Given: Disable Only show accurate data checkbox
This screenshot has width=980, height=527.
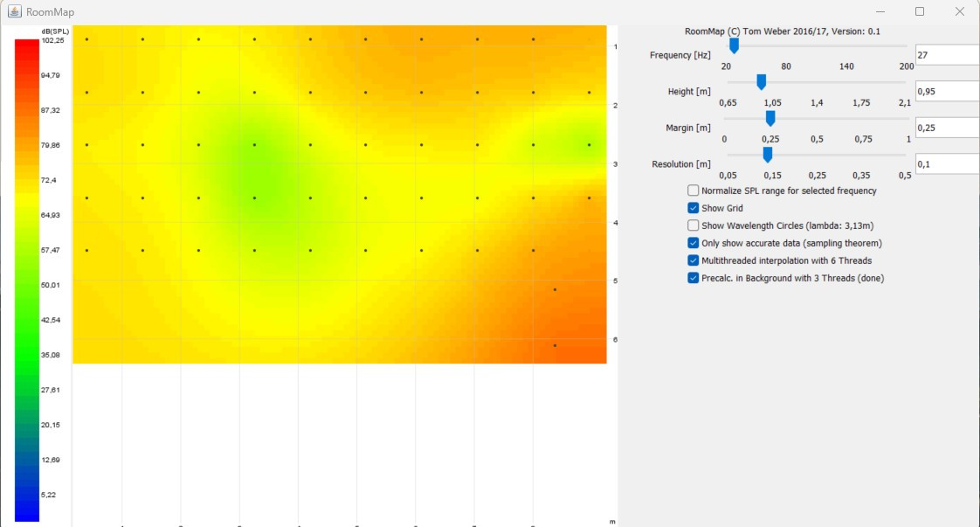Looking at the screenshot, I should 694,243.
